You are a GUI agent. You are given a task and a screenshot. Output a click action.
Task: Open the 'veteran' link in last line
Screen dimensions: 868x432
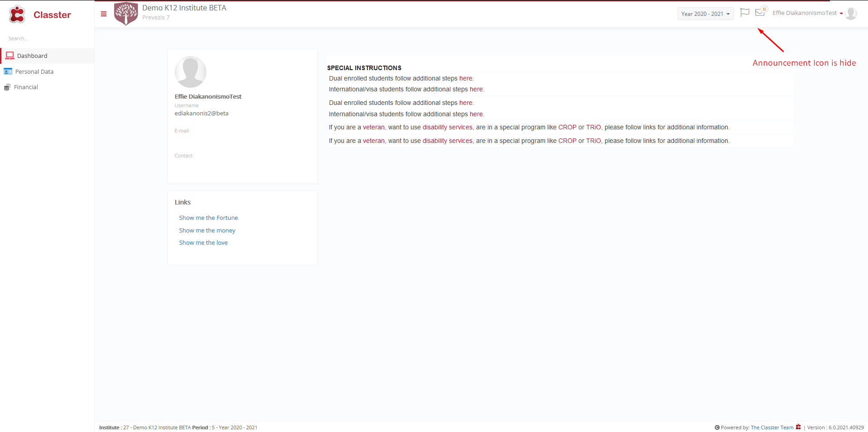pos(373,141)
